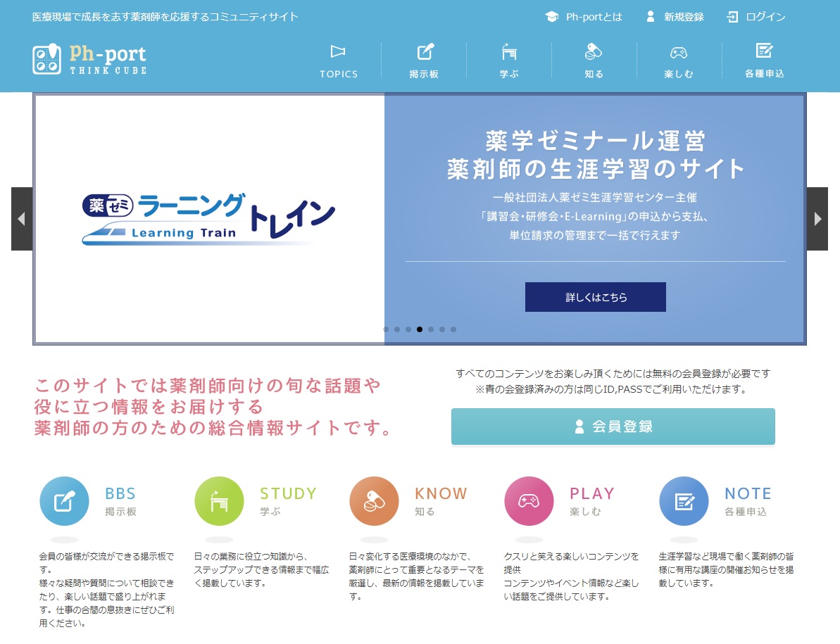Viewport: 840px width, 644px height.
Task: Click the KNOW description starting 日々変化する医療環境のなかで
Action: [416, 576]
